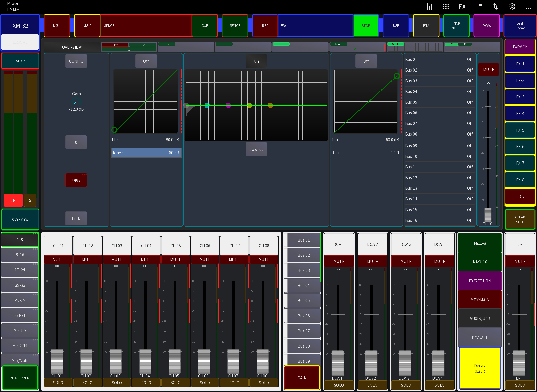Click the up-down arrows icon at top

click(x=495, y=6)
